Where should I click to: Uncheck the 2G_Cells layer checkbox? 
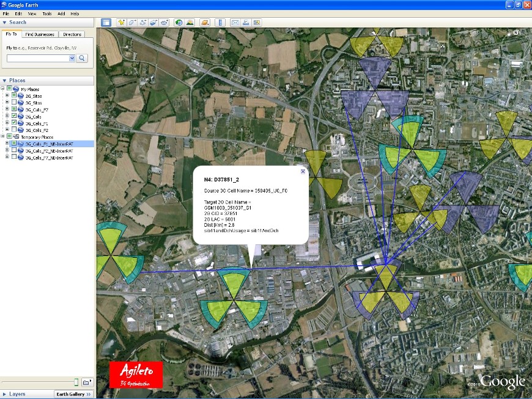point(14,116)
